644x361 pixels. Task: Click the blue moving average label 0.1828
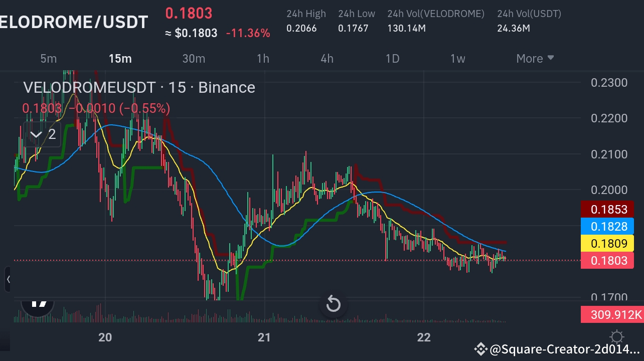607,227
